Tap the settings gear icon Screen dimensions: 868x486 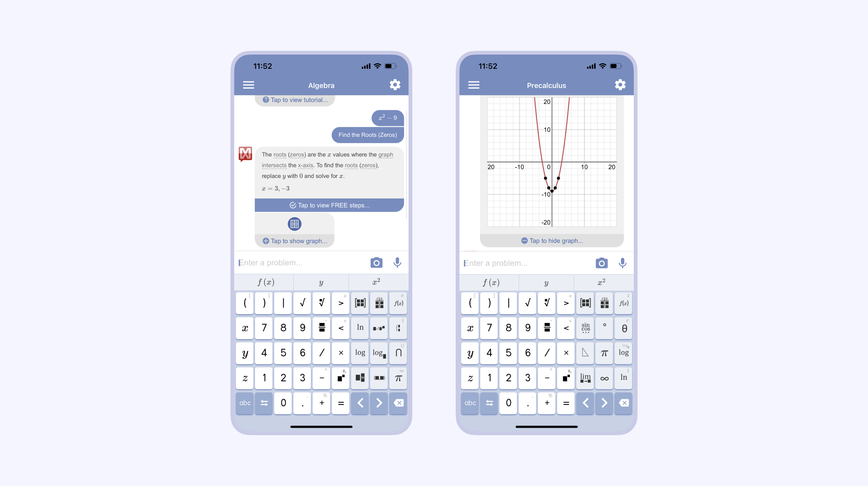(395, 84)
